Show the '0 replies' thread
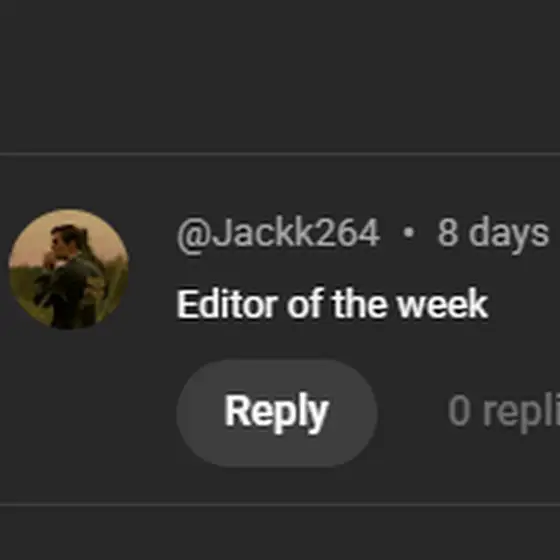 tap(504, 412)
